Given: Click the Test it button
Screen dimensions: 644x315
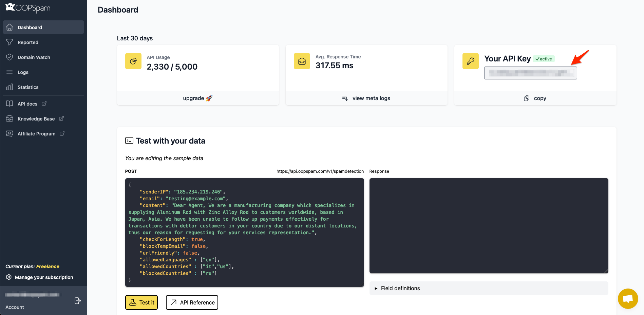Looking at the screenshot, I should coord(141,302).
